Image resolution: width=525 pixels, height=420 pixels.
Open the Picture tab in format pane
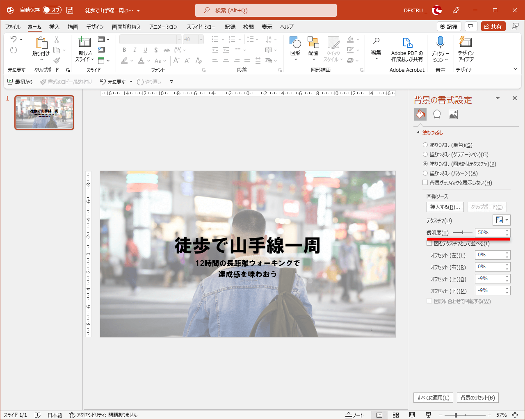point(453,114)
